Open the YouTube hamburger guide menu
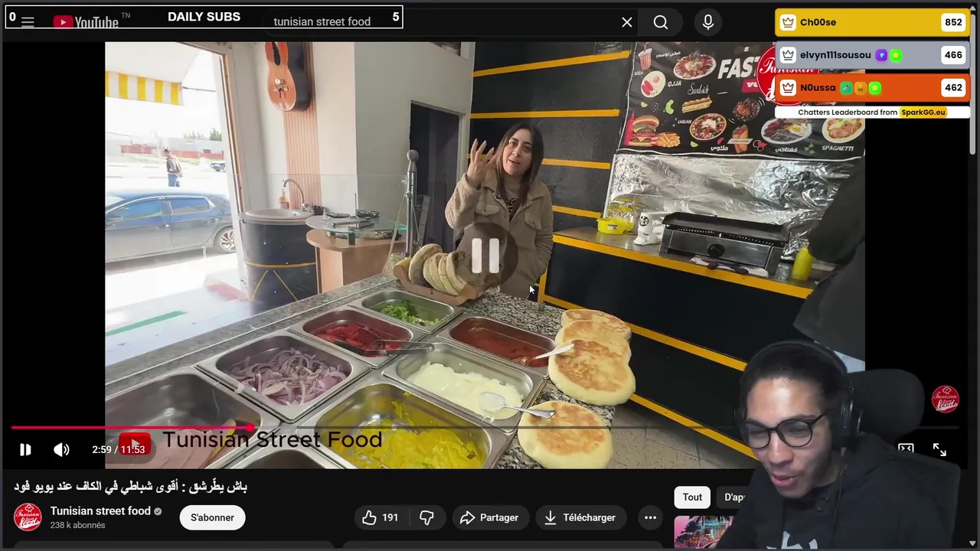The width and height of the screenshot is (980, 551). coord(28,22)
